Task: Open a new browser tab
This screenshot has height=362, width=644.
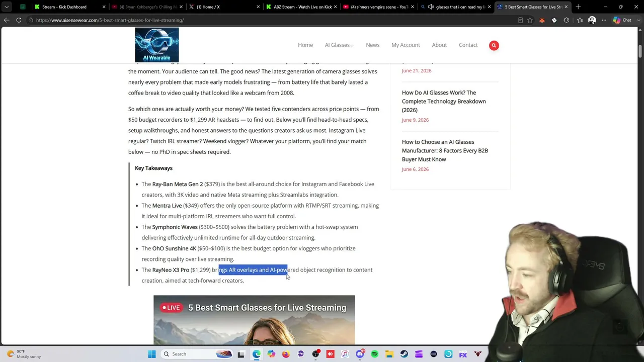Action: [x=578, y=7]
